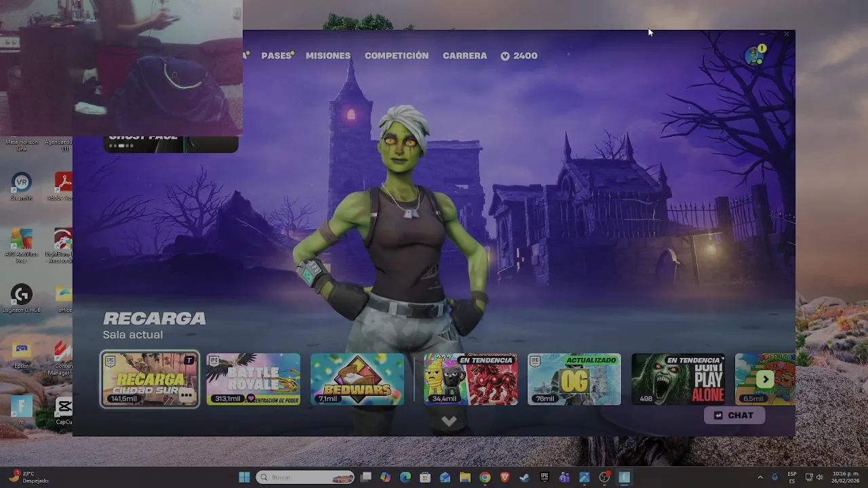
Task: Expand the lobby with the down chevron
Action: click(449, 422)
